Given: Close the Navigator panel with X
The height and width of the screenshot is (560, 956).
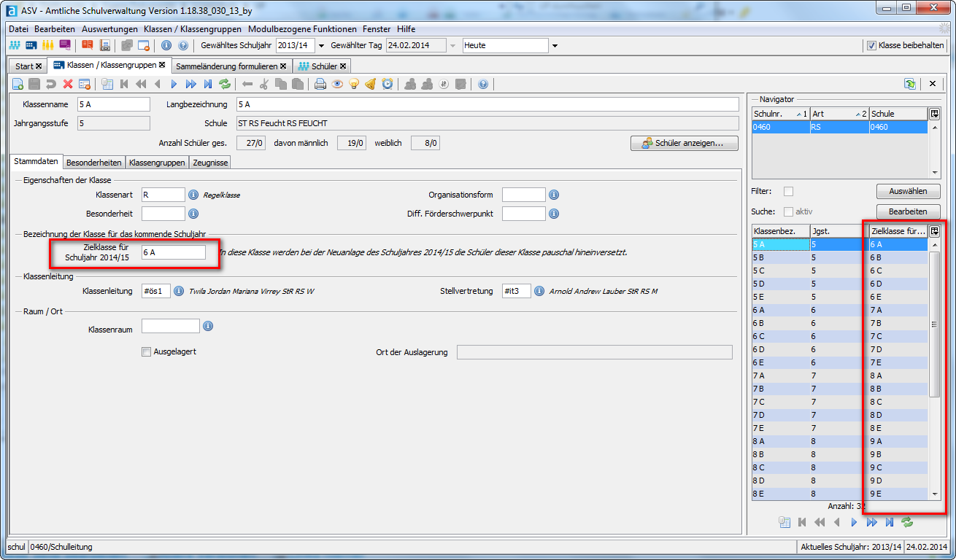Looking at the screenshot, I should [932, 84].
